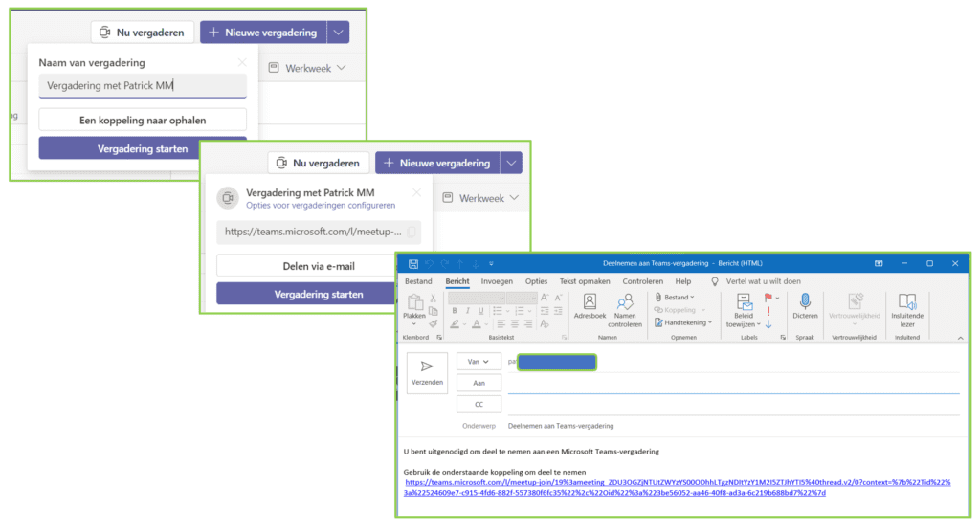Start Dicteren with the microphone icon
The height and width of the screenshot is (532, 980).
tap(805, 306)
